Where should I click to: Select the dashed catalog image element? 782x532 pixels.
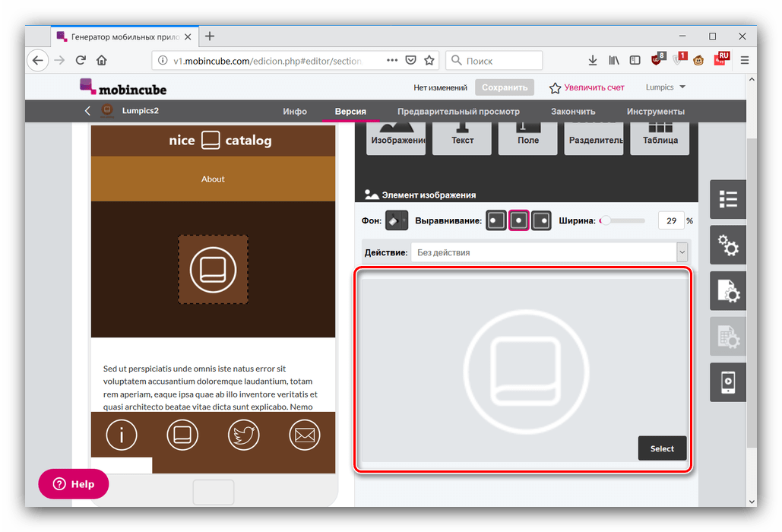click(213, 269)
